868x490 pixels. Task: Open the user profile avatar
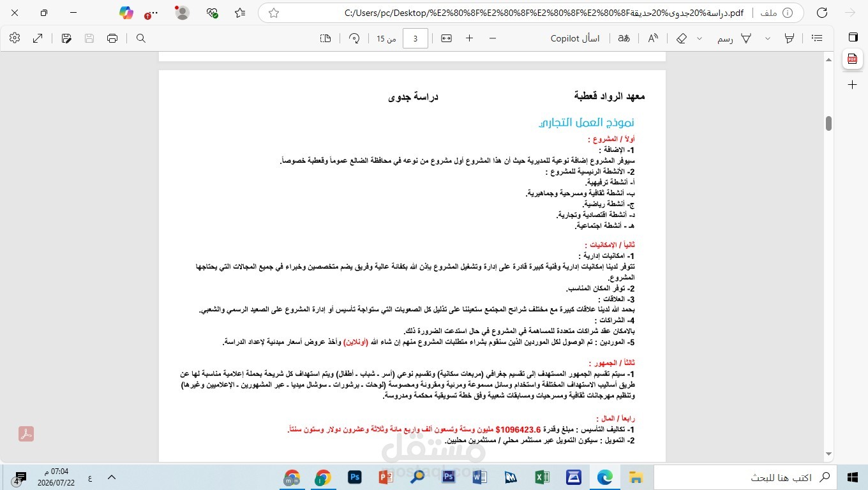pos(182,13)
